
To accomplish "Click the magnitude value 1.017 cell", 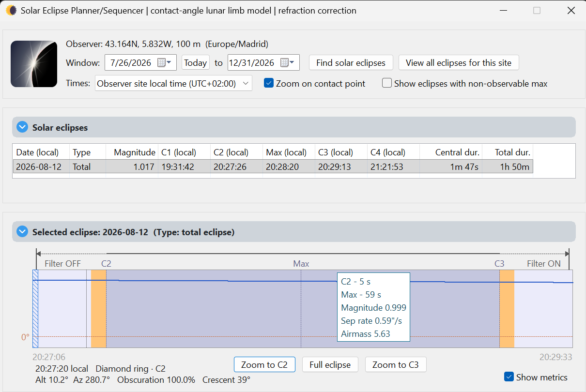I will click(x=132, y=167).
